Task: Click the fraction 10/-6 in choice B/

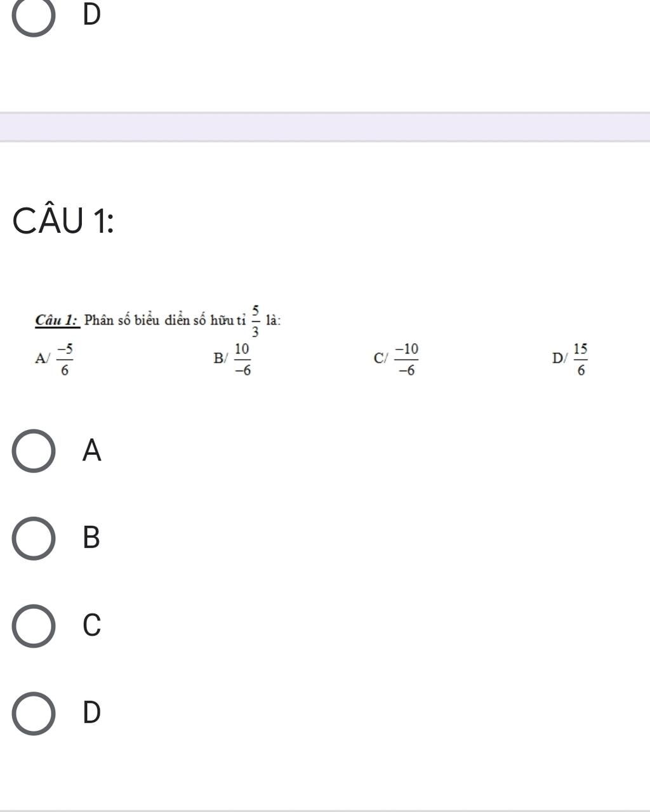Action: click(x=242, y=360)
